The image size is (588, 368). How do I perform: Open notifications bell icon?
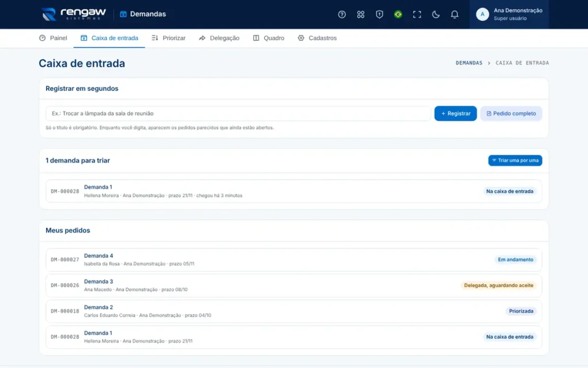(x=454, y=14)
